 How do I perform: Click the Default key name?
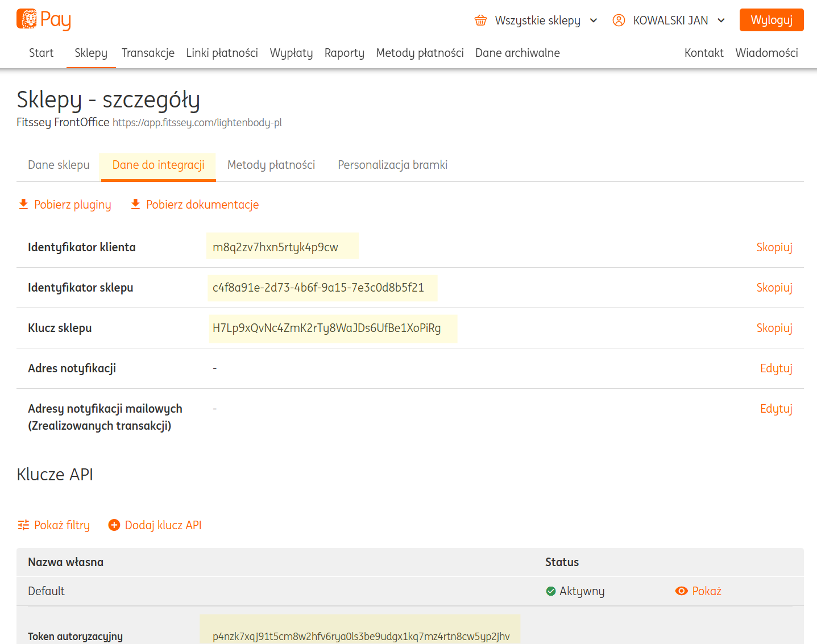click(x=46, y=591)
